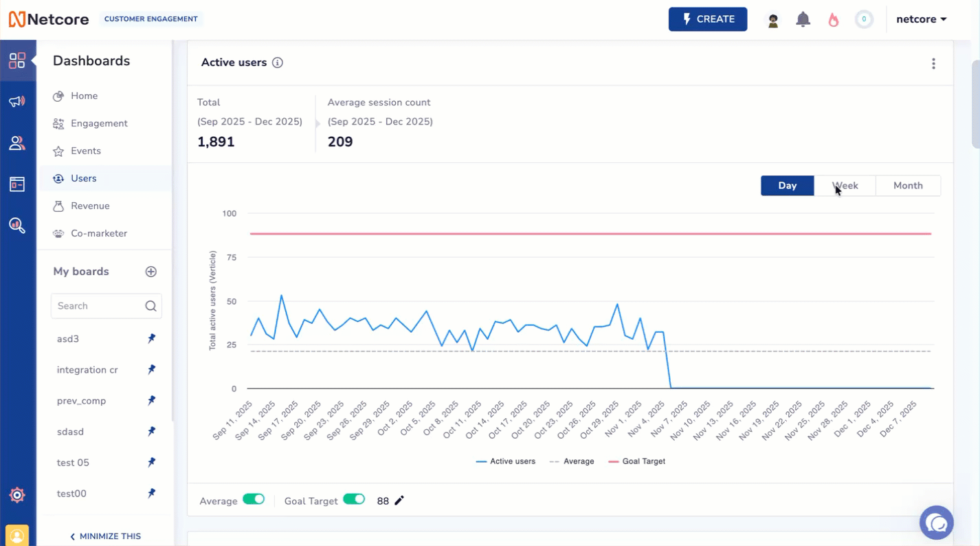Open the netcore account dropdown
Image resolution: width=980 pixels, height=546 pixels.
922,19
